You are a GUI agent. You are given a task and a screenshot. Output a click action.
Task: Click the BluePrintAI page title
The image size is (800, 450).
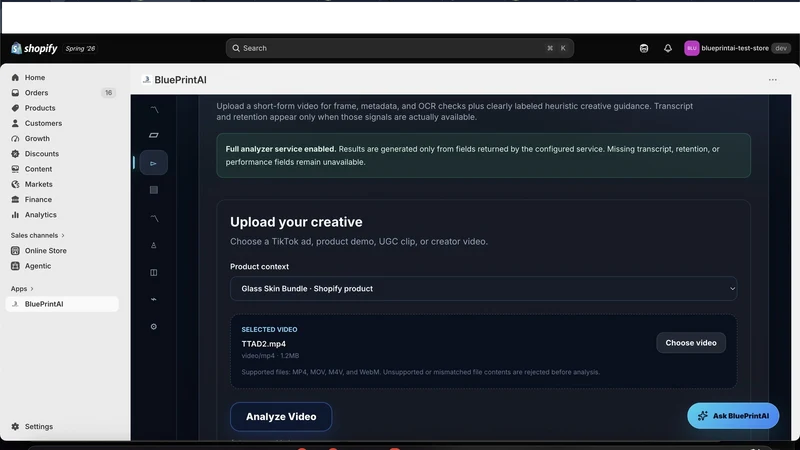point(180,80)
